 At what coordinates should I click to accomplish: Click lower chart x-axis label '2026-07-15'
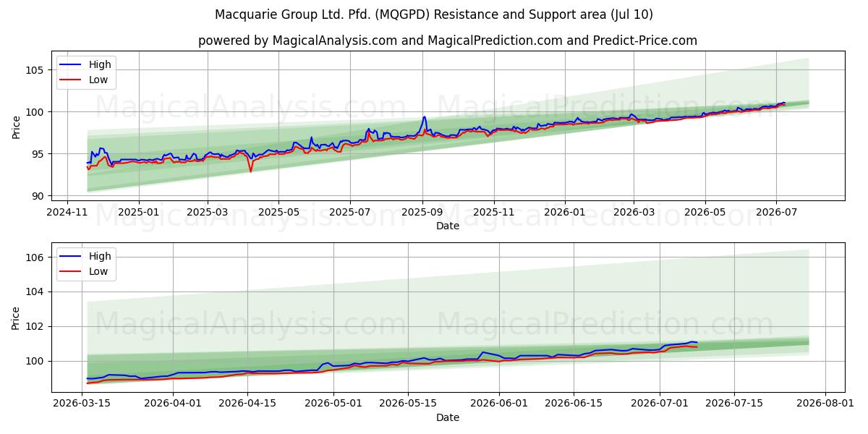point(734,404)
